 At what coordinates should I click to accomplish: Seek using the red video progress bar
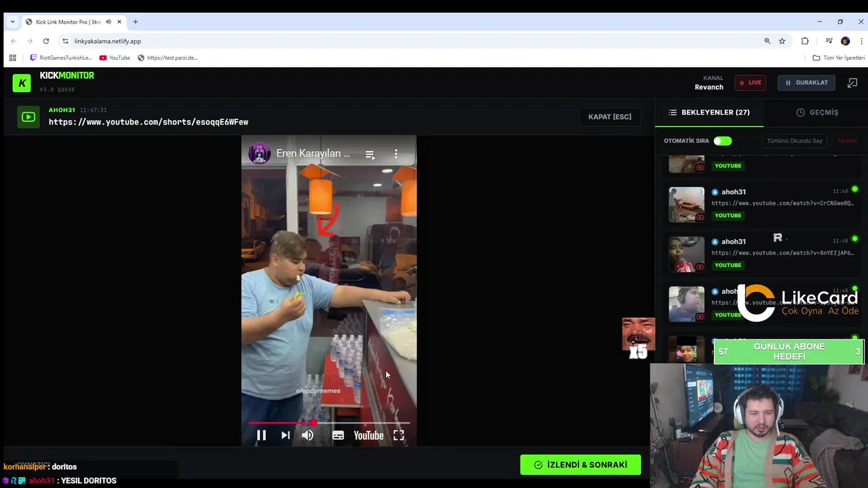point(329,423)
